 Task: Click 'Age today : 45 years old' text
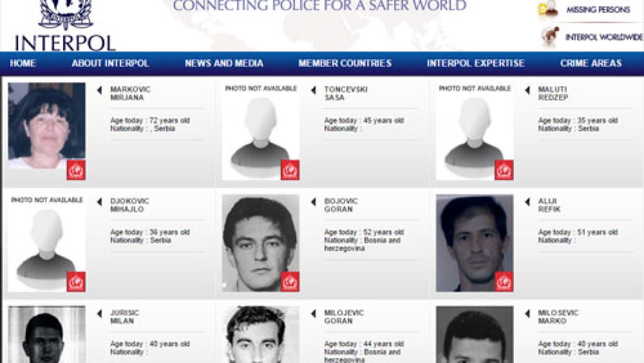[x=364, y=121]
